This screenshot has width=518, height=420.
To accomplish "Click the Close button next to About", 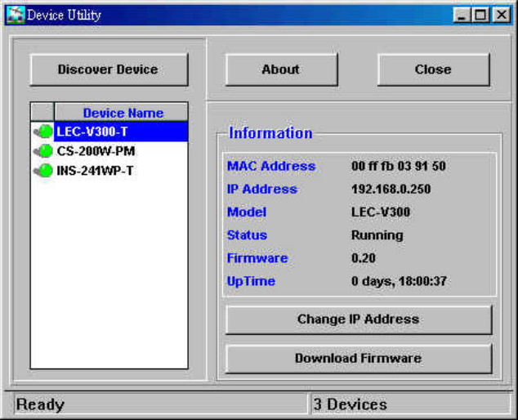I will 433,69.
